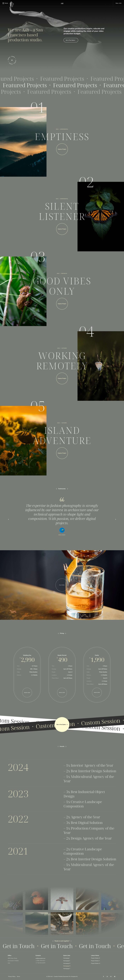The height and width of the screenshot is (980, 124).
Task: Show next testimonial with right arrow
Action: coord(116,519)
